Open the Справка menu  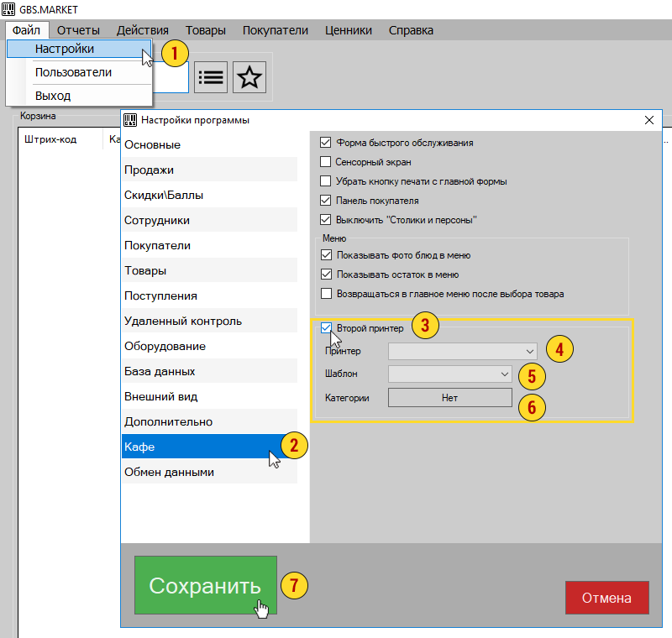pos(411,30)
